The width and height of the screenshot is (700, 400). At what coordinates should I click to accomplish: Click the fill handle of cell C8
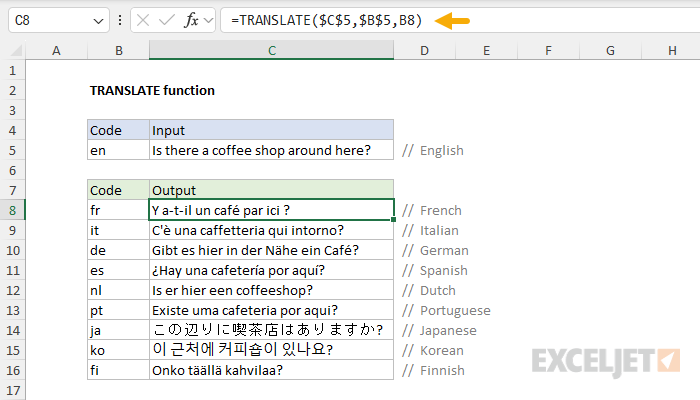(393, 220)
